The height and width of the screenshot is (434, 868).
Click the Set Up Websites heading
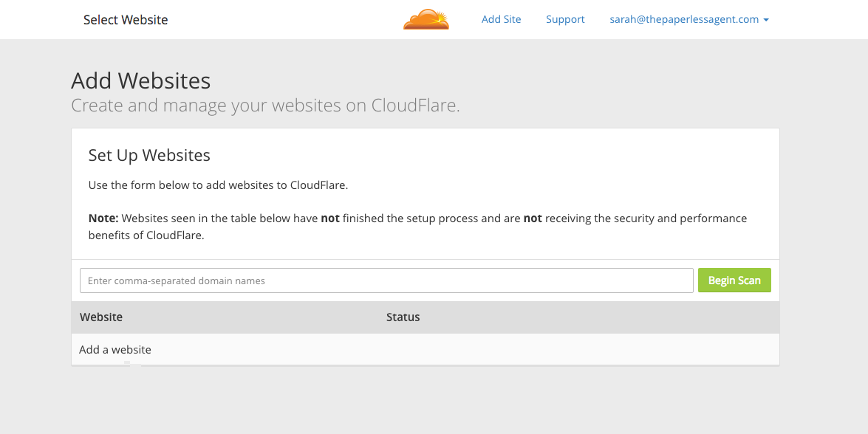click(149, 155)
